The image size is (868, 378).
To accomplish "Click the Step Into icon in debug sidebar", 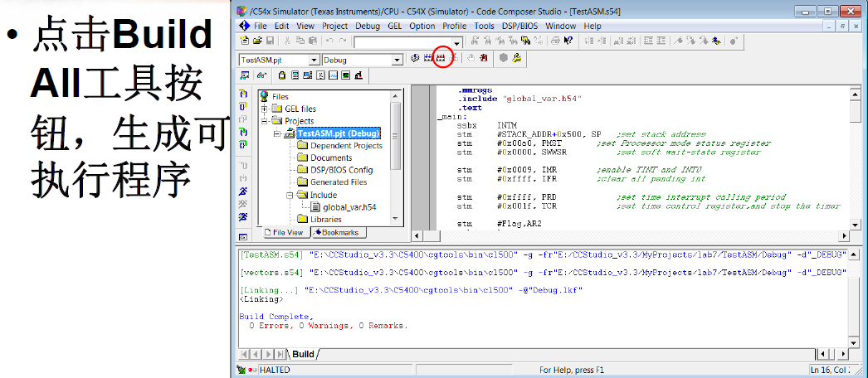I will pos(243,94).
